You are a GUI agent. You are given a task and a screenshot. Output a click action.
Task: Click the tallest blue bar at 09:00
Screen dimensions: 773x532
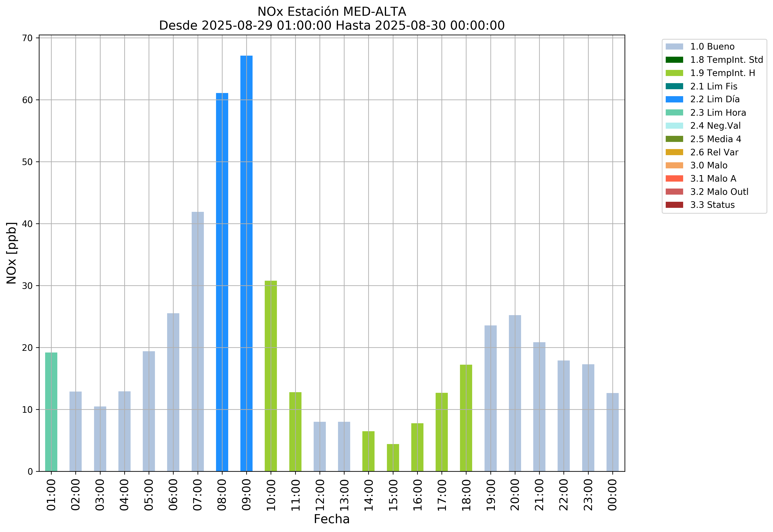246,263
